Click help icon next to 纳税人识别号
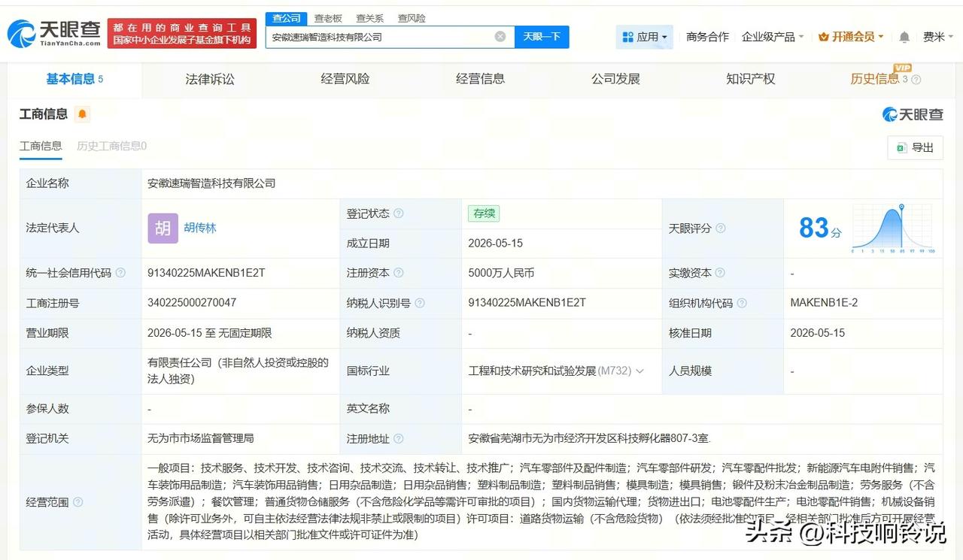Image resolution: width=963 pixels, height=560 pixels. (x=420, y=303)
